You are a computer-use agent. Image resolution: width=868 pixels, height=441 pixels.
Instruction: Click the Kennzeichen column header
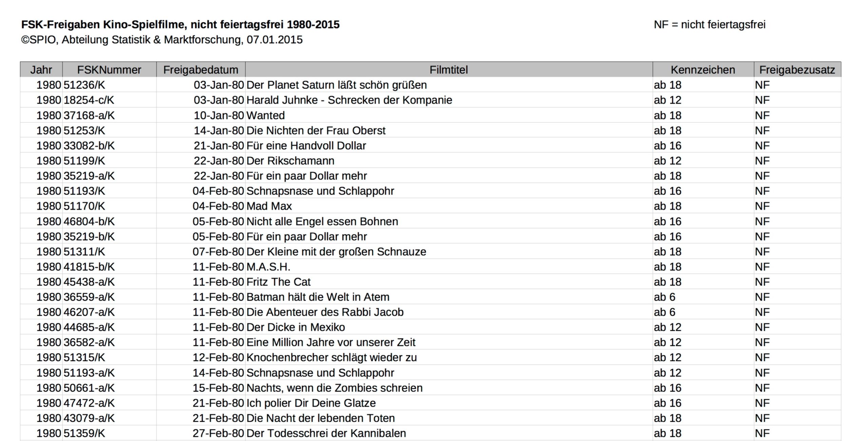coord(703,70)
